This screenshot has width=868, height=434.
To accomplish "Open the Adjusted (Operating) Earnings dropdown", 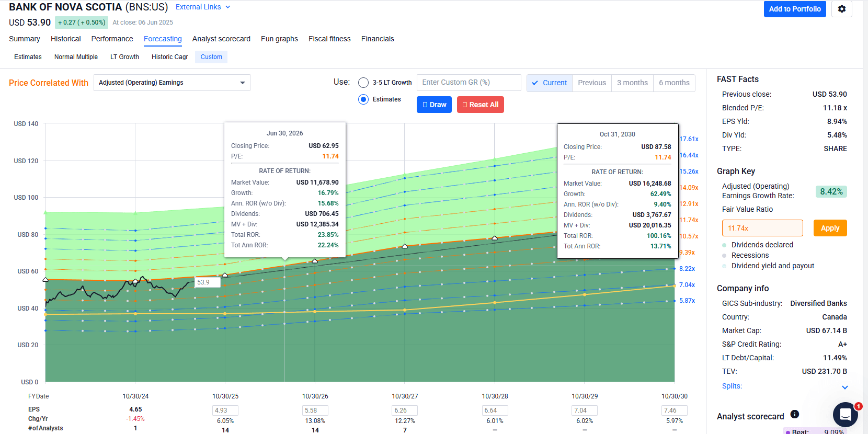I will click(172, 83).
